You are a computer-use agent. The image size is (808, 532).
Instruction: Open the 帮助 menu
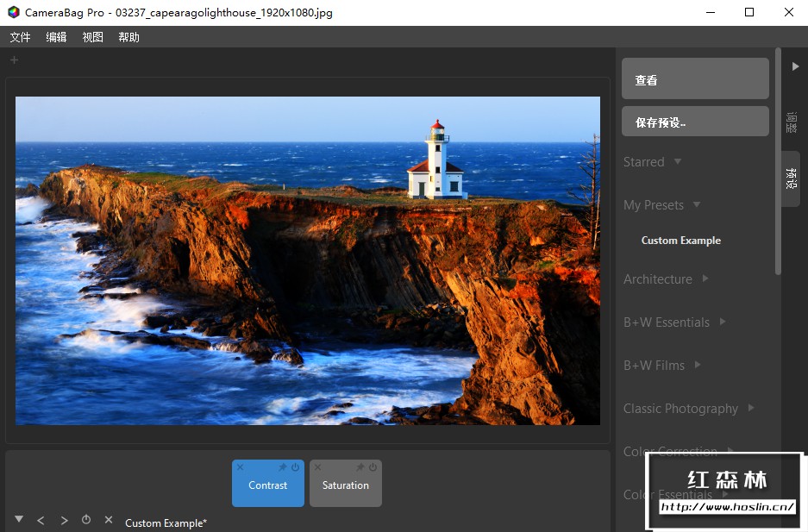(128, 37)
